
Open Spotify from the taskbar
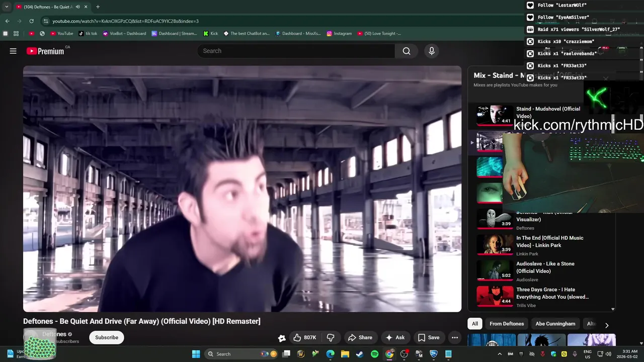click(x=374, y=354)
